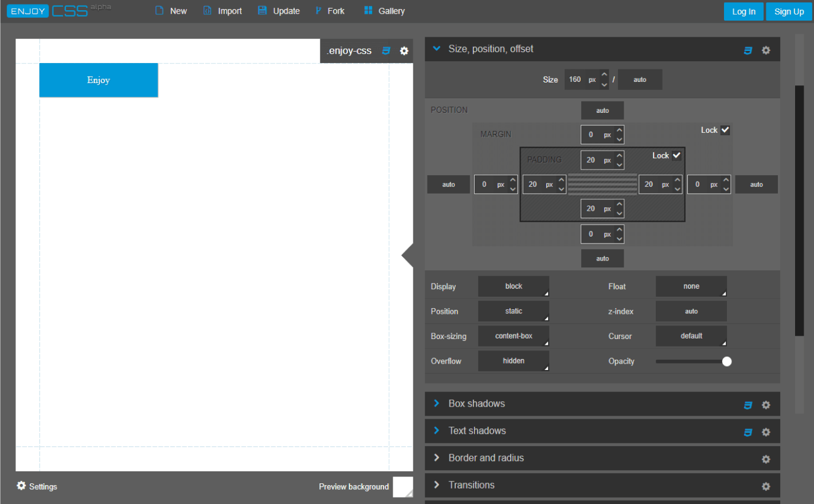Click the CSS3 icon beside .enjoy-css label
Screen dimensions: 814x504
pyautogui.click(x=386, y=51)
